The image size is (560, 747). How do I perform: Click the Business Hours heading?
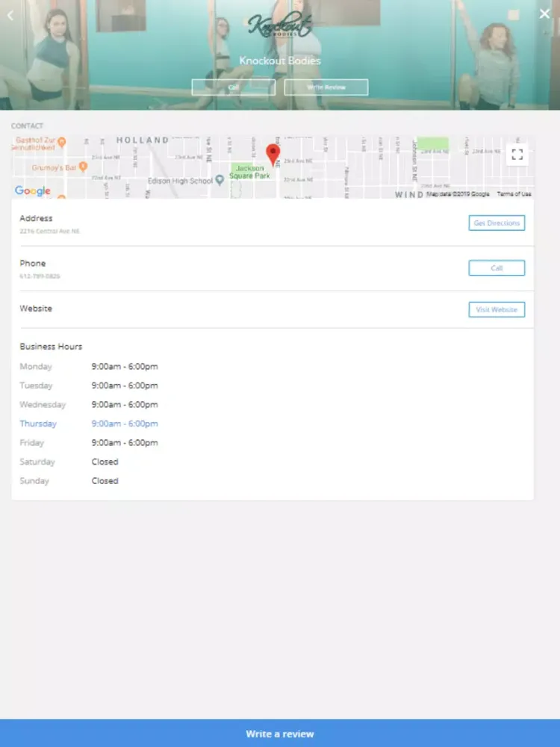pyautogui.click(x=51, y=347)
